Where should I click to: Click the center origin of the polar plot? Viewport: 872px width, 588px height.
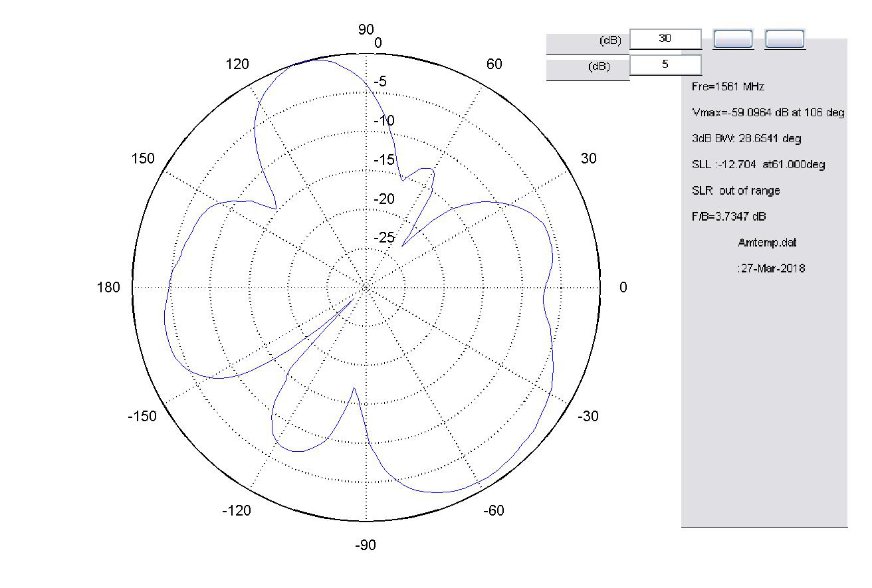click(366, 287)
